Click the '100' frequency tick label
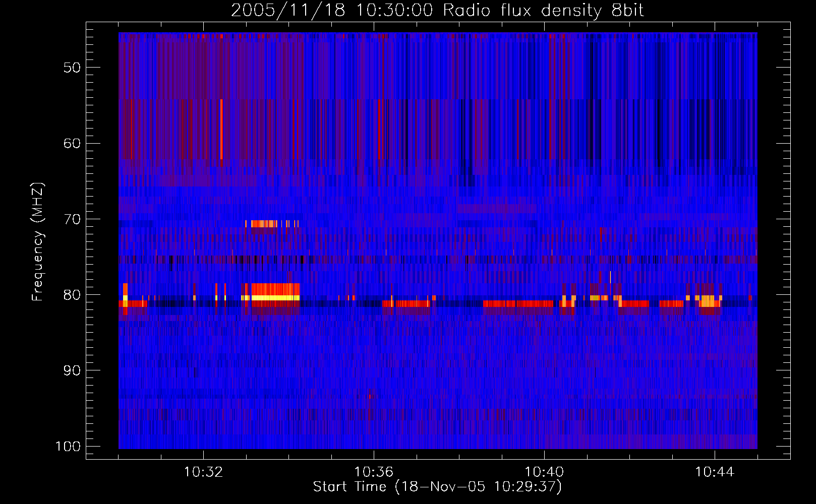Image resolution: width=816 pixels, height=504 pixels. [x=68, y=447]
